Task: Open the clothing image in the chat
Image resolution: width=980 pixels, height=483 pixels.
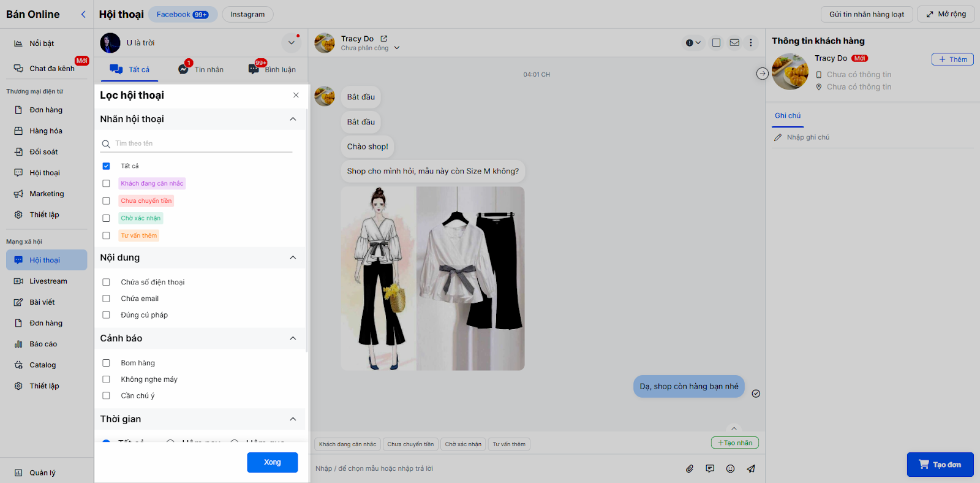Action: click(x=432, y=278)
